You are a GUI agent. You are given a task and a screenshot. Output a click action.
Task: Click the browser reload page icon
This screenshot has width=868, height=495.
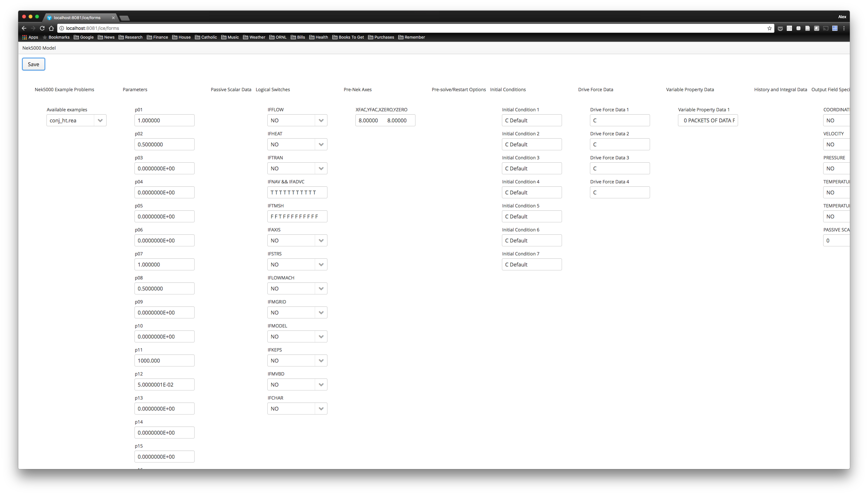[x=42, y=28]
